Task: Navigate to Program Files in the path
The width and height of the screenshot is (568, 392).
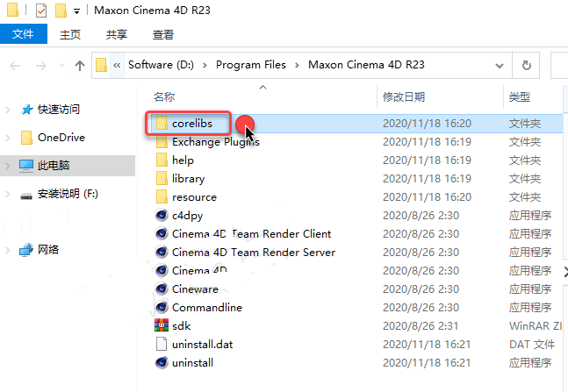Action: click(x=251, y=65)
